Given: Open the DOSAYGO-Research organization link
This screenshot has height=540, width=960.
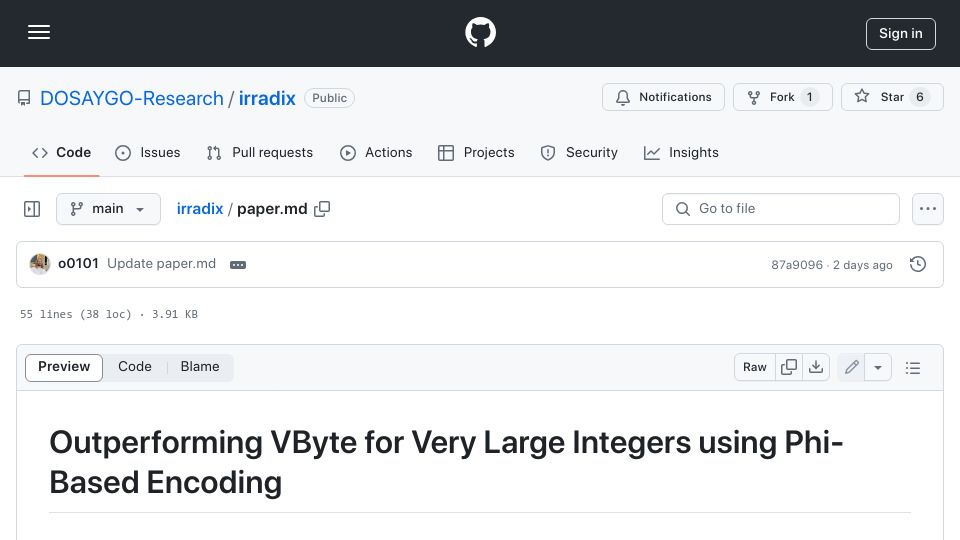Looking at the screenshot, I should (x=132, y=98).
